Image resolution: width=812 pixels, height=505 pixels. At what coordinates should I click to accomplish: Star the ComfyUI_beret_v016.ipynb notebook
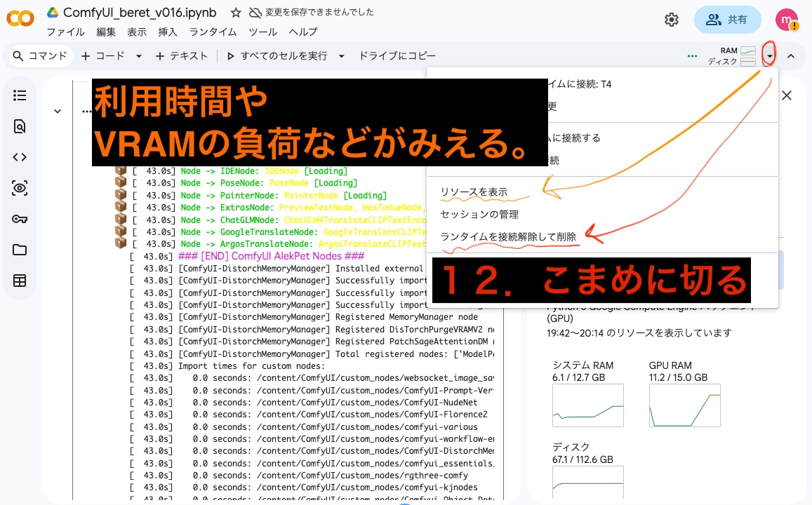(x=236, y=13)
